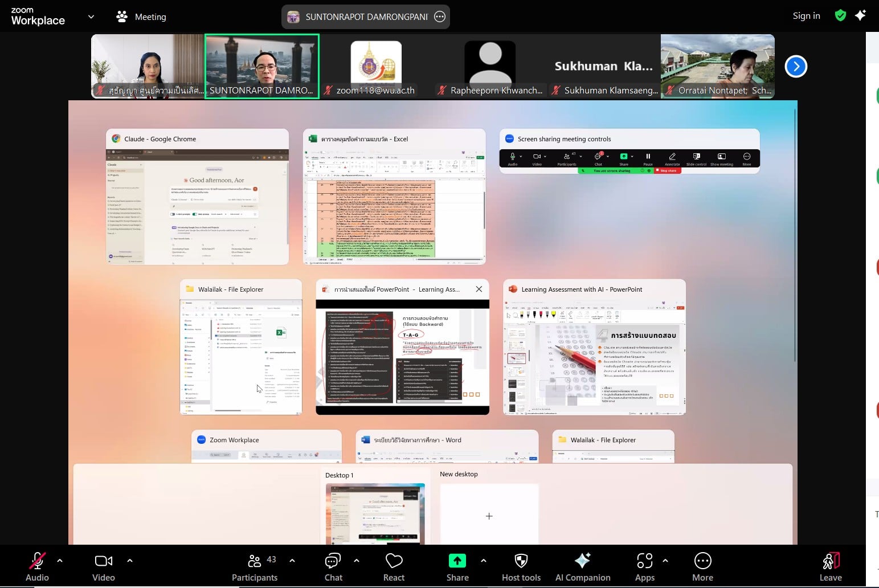Open the Participants panel in bottom toolbar
The image size is (879, 588).
click(x=255, y=567)
